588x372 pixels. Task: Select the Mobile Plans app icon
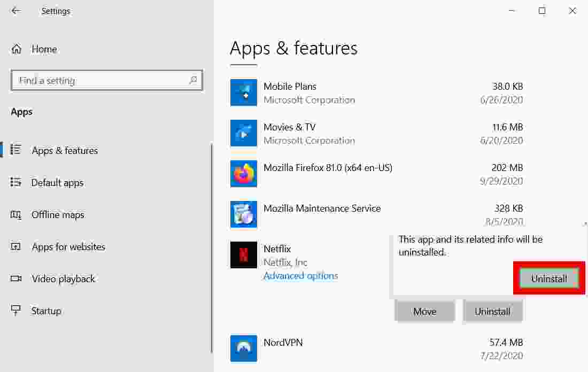(x=244, y=92)
